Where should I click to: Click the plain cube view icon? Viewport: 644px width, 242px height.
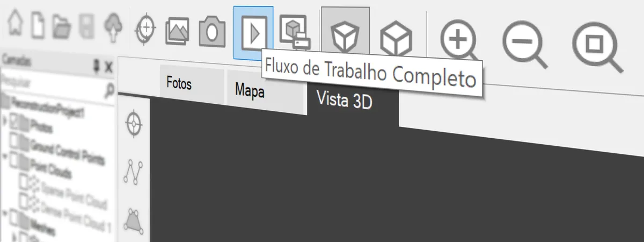click(x=396, y=39)
